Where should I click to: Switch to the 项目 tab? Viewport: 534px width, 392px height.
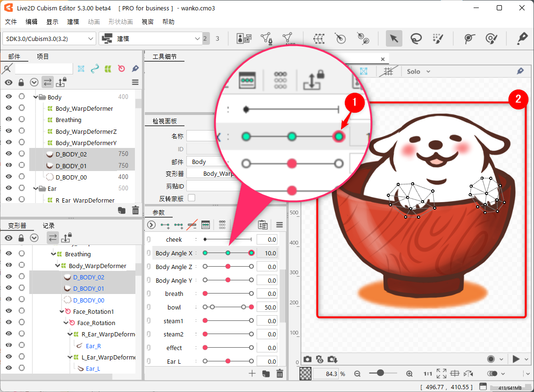click(43, 57)
